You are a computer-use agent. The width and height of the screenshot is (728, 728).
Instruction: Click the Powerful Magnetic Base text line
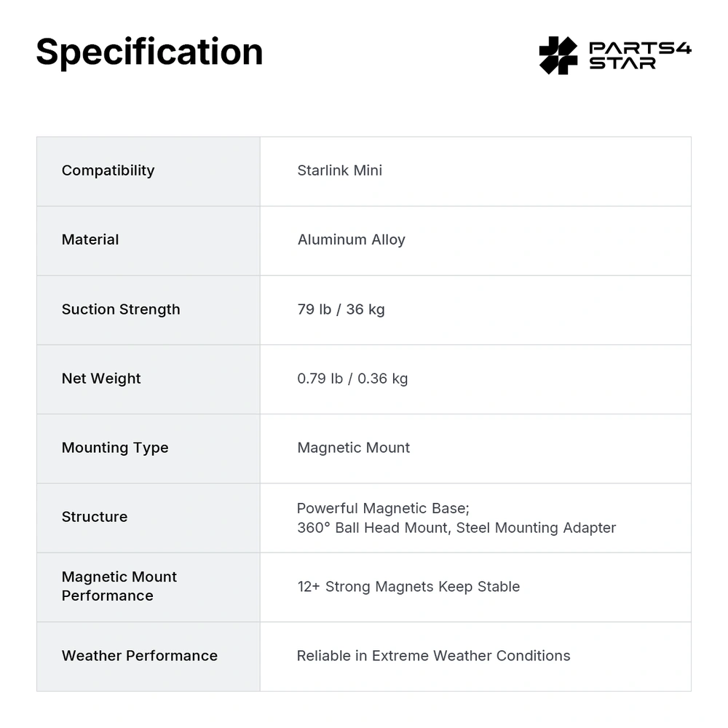click(x=383, y=508)
